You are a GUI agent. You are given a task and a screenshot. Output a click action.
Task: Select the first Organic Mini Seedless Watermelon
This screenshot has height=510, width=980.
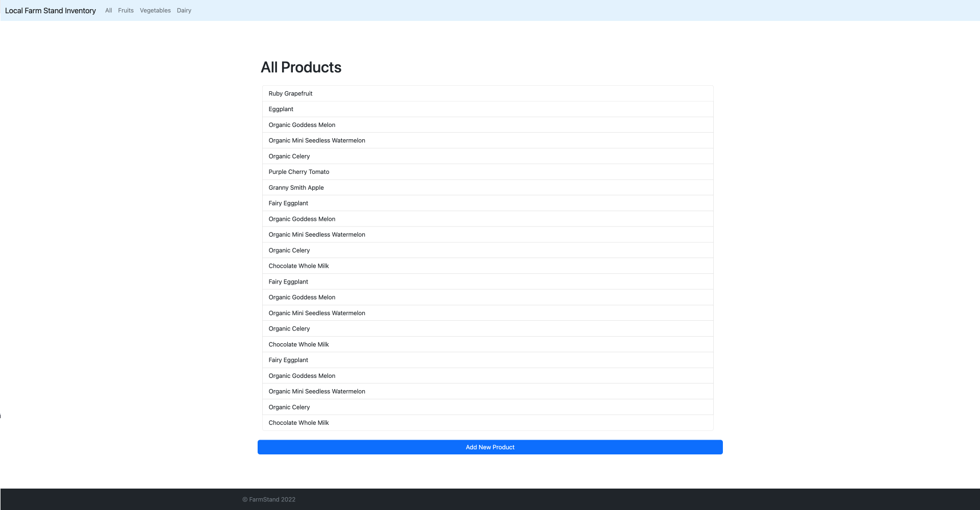coord(317,140)
